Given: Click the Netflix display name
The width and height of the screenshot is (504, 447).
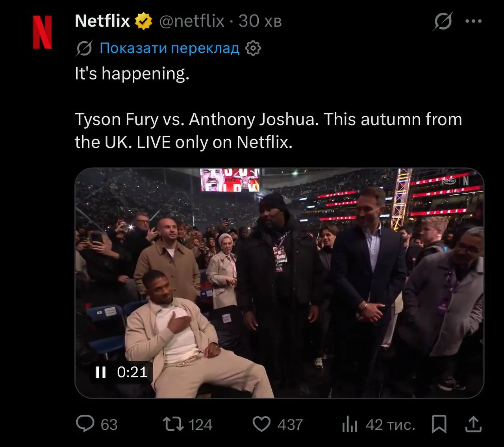Looking at the screenshot, I should [102, 21].
